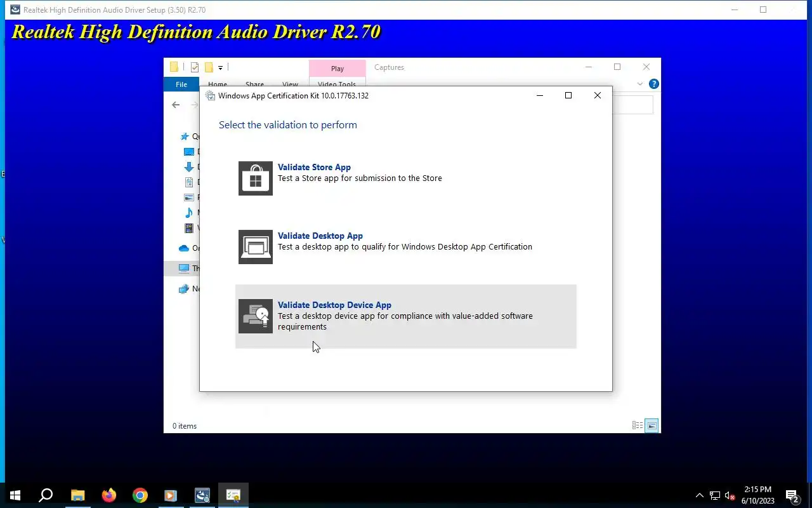Open the Validate Desktop Device App link
The height and width of the screenshot is (508, 812).
pos(334,305)
